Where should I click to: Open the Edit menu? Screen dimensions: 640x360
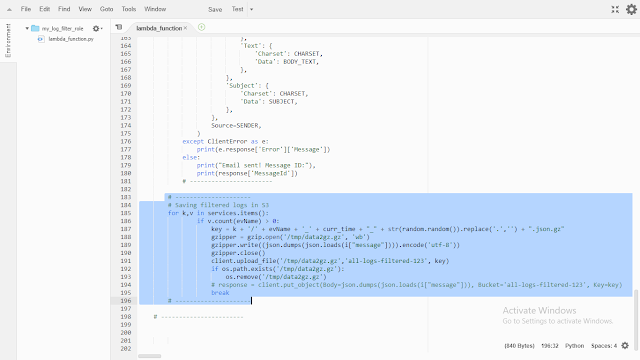point(44,9)
